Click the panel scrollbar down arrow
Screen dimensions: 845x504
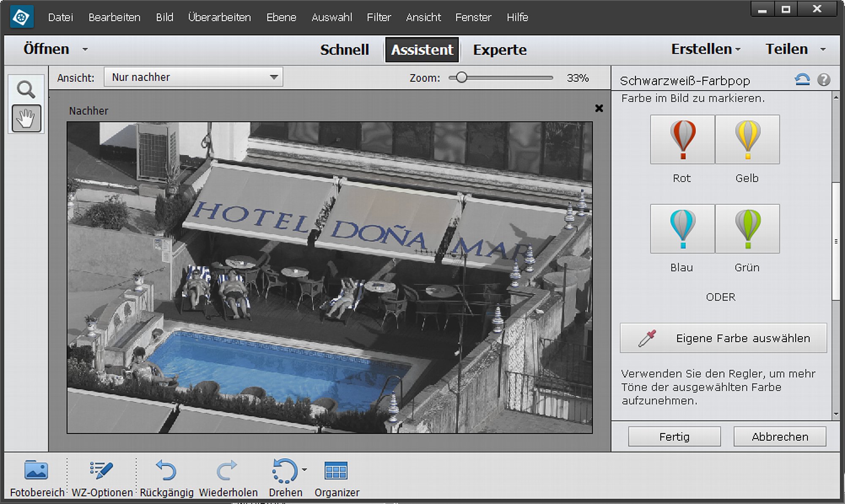pyautogui.click(x=836, y=414)
